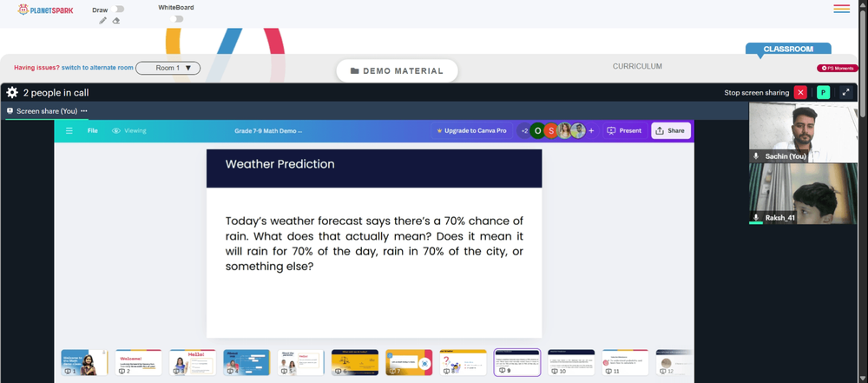Image resolution: width=868 pixels, height=383 pixels.
Task: Select slide thumbnail 1
Action: 84,362
